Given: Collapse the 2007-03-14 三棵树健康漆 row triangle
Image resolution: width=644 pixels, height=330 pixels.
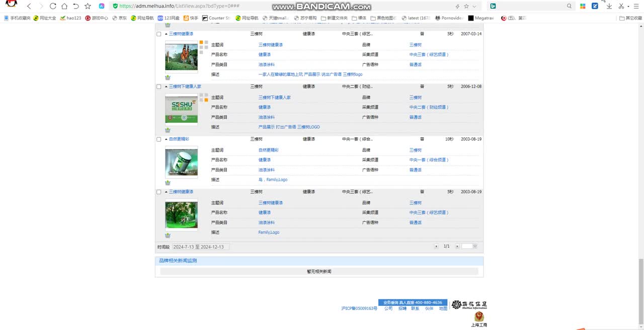Looking at the screenshot, I should tap(166, 34).
